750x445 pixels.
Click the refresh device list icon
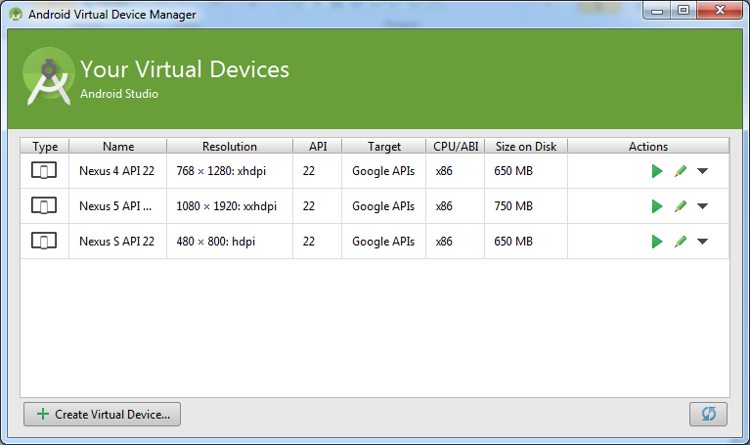click(x=708, y=414)
